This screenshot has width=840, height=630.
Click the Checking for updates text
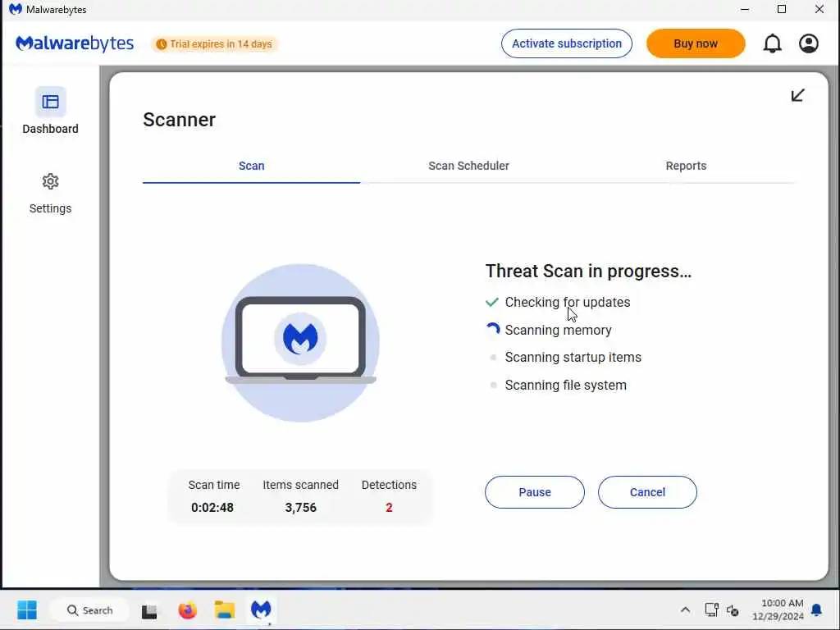pyautogui.click(x=568, y=302)
